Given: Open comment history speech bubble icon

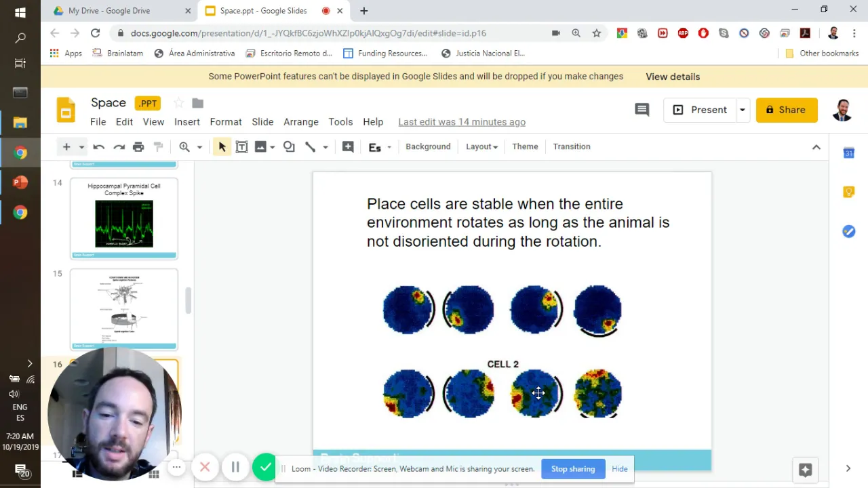Looking at the screenshot, I should click(x=642, y=110).
